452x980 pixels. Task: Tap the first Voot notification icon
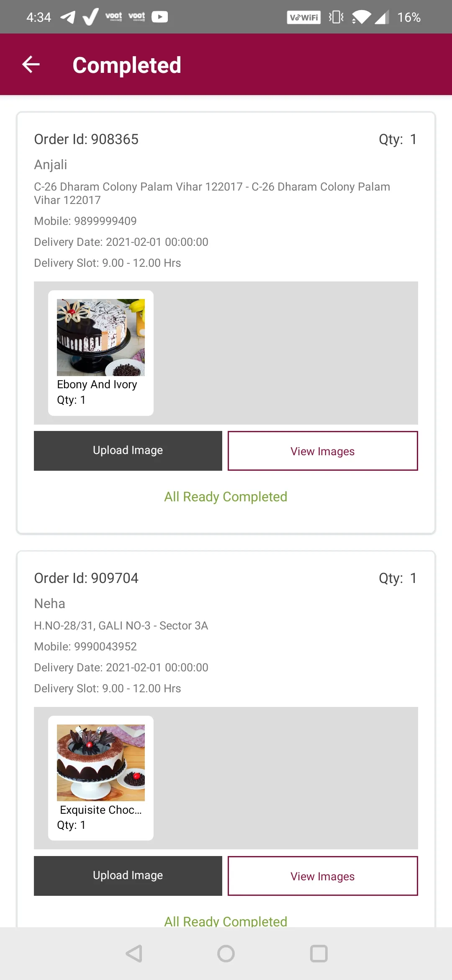(113, 17)
